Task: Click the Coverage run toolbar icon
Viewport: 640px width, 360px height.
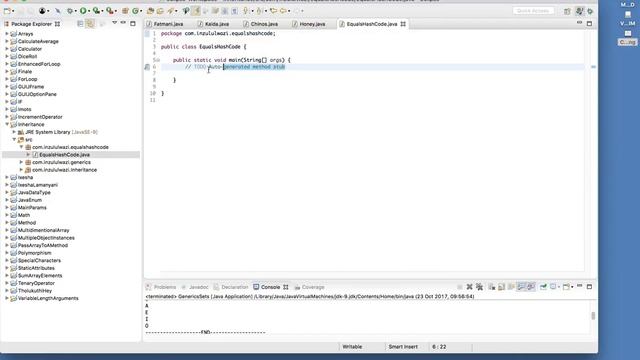Action: tap(96, 11)
